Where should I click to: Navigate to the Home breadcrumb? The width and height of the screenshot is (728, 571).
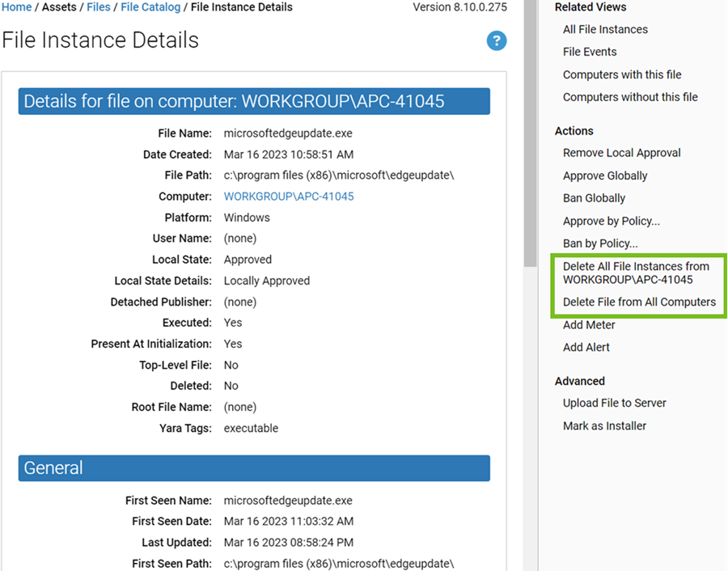[17, 7]
